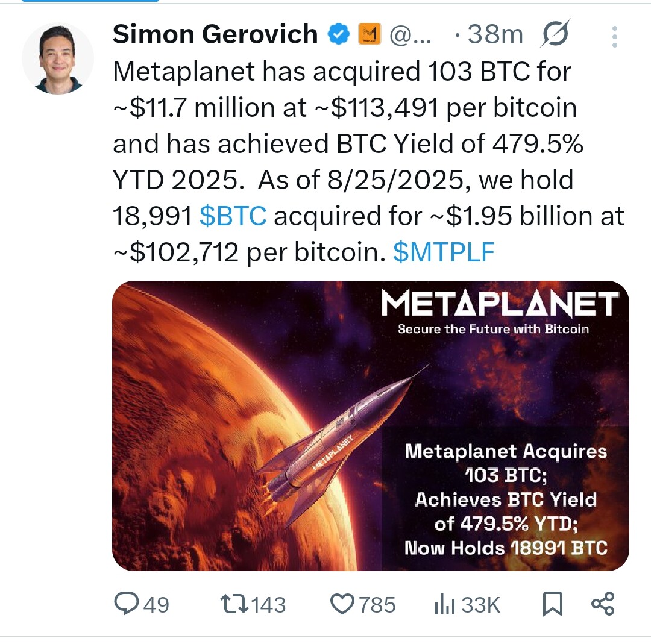Tap the blue verified checkmark badge
The image size is (651, 644).
click(x=338, y=34)
